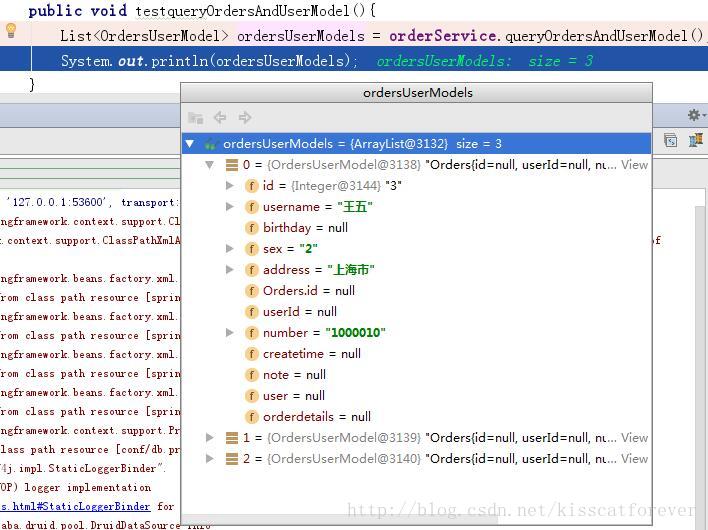The image size is (708, 530).
Task: Click the forward arrow in the ordersUserModels popup
Action: [245, 117]
